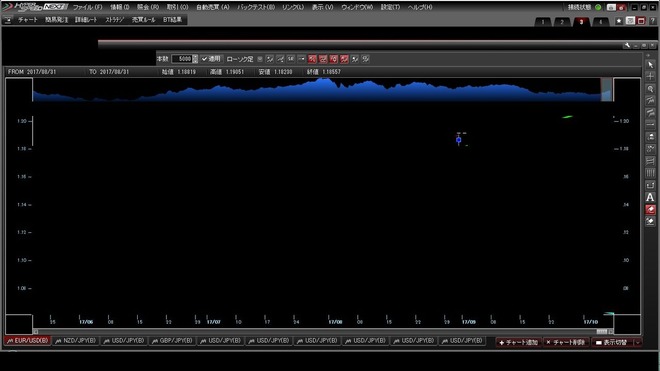Screen dimensions: 660x371
Task: Open the バックテスト(B) menu
Action: [256, 7]
